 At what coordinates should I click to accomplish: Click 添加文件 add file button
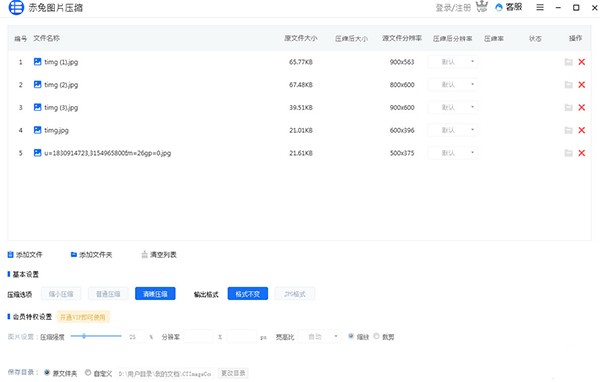tap(25, 255)
